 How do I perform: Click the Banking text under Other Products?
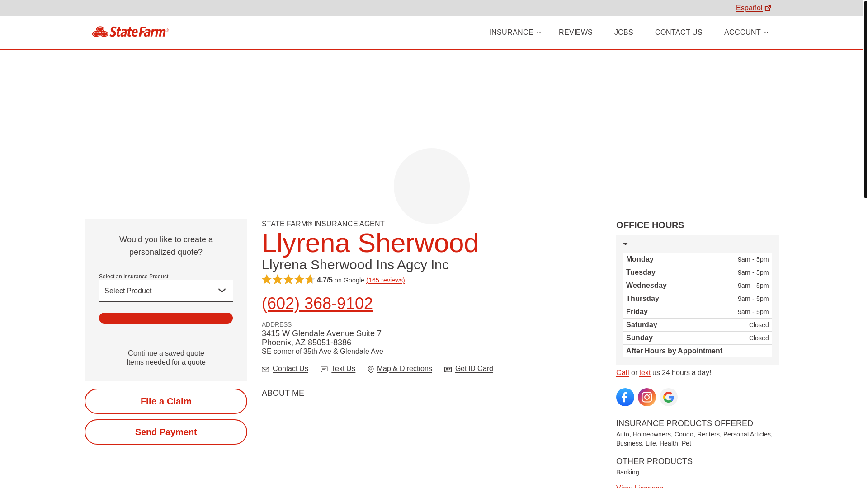[x=627, y=472]
